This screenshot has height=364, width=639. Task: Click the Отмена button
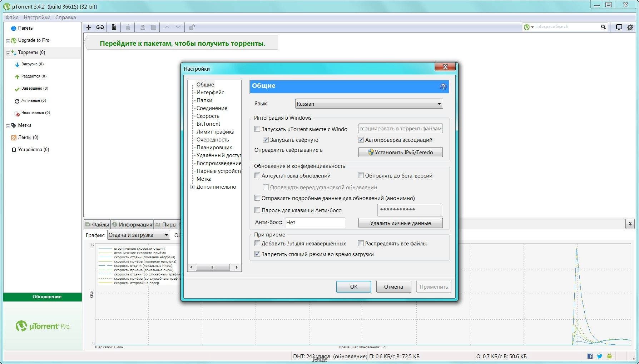393,286
